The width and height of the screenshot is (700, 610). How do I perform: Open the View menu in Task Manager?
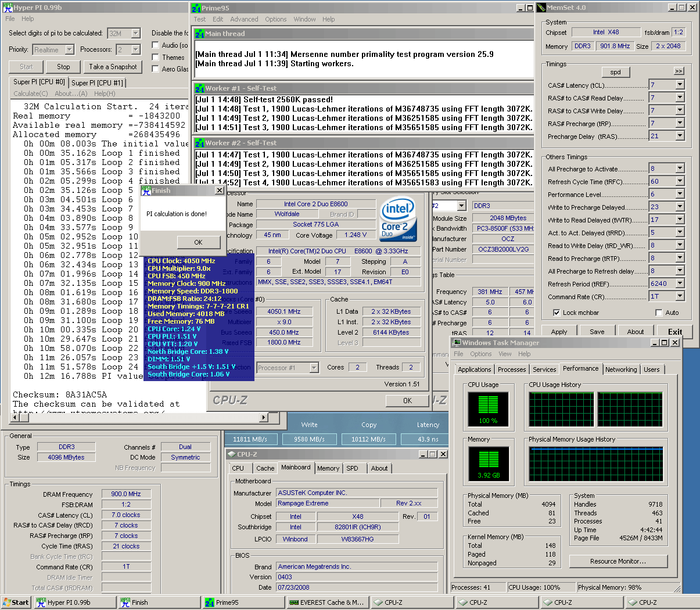click(505, 354)
